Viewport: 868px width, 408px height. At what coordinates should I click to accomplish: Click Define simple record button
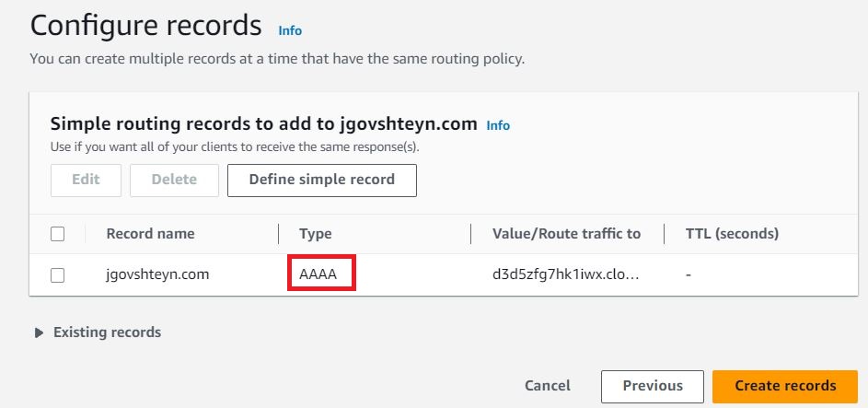321,180
